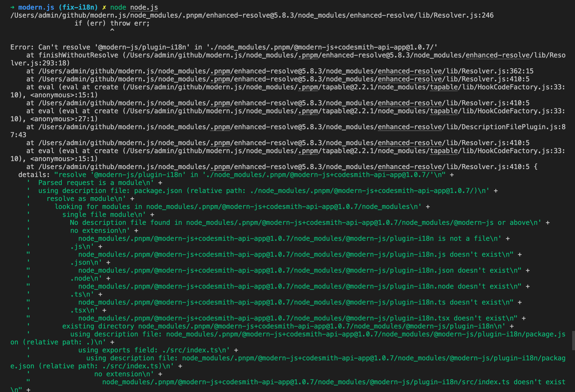Click the green prompt arrow icon

[12, 8]
